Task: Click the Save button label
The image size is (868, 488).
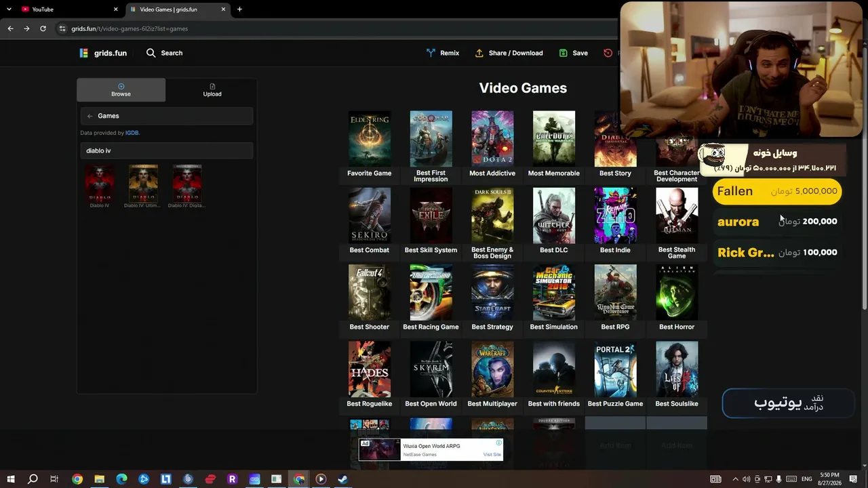Action: [580, 53]
